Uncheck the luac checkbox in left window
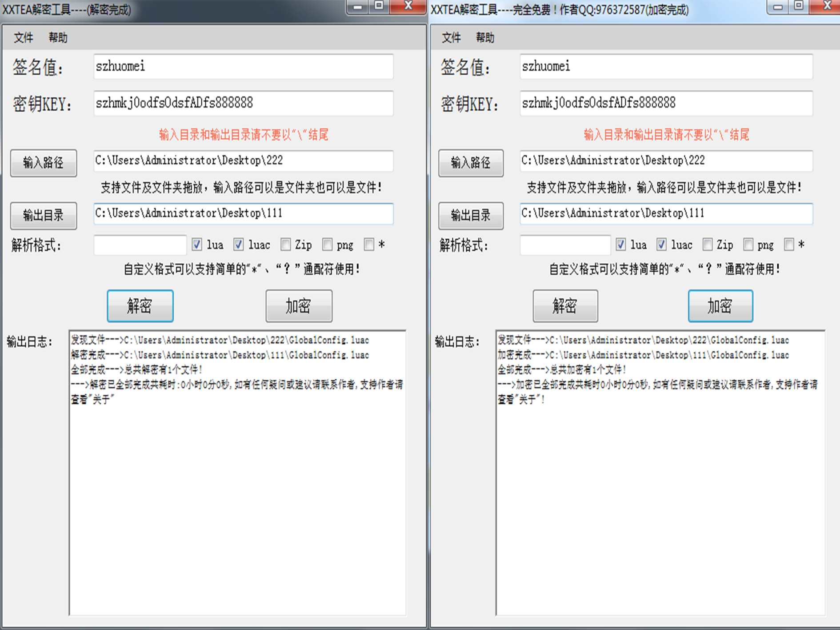The image size is (840, 630). pos(238,245)
